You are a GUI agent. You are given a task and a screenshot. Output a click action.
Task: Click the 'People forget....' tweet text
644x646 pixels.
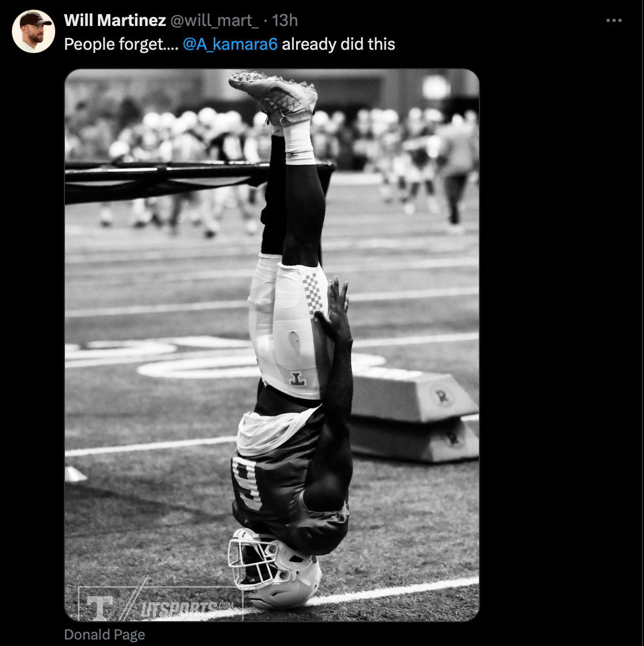point(121,44)
